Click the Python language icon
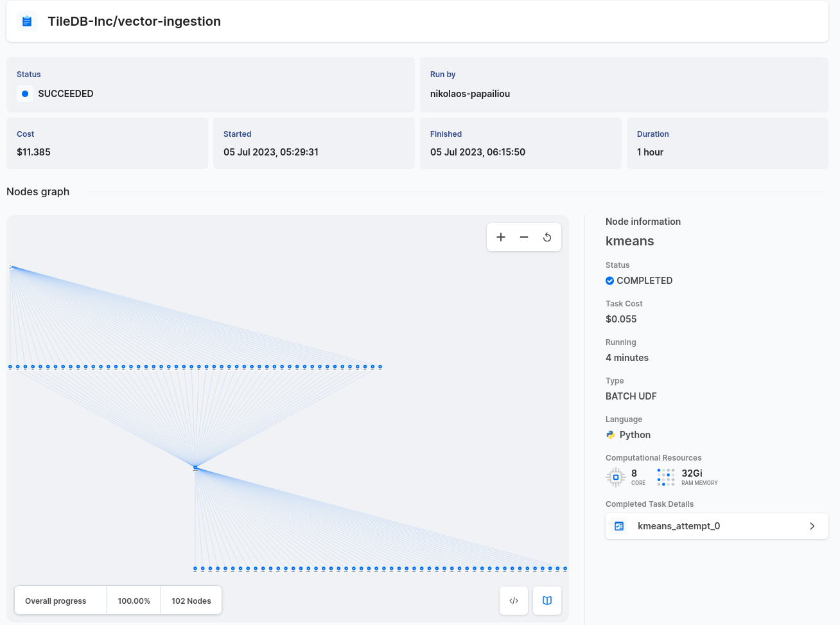 610,435
